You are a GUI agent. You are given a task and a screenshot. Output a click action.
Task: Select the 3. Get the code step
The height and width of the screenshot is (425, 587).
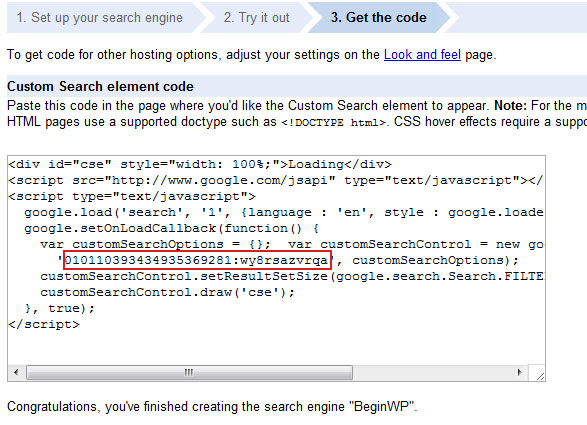coord(378,18)
